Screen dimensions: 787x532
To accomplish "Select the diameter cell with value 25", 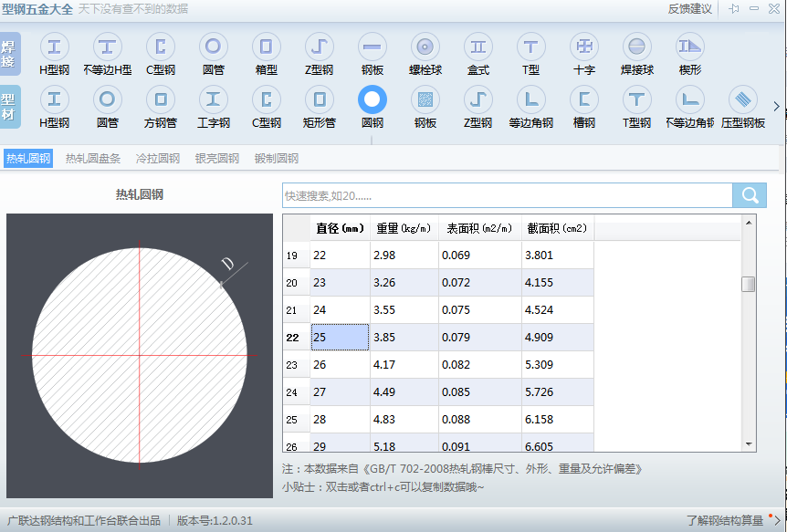I will pyautogui.click(x=340, y=338).
